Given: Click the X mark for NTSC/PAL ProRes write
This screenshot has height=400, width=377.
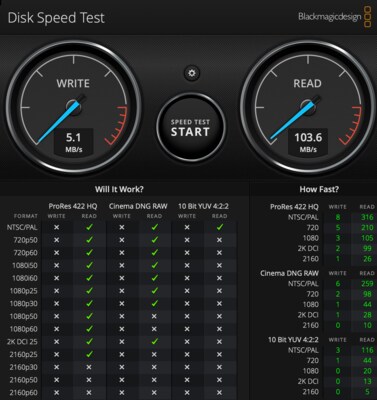Looking at the screenshot, I should pos(57,227).
